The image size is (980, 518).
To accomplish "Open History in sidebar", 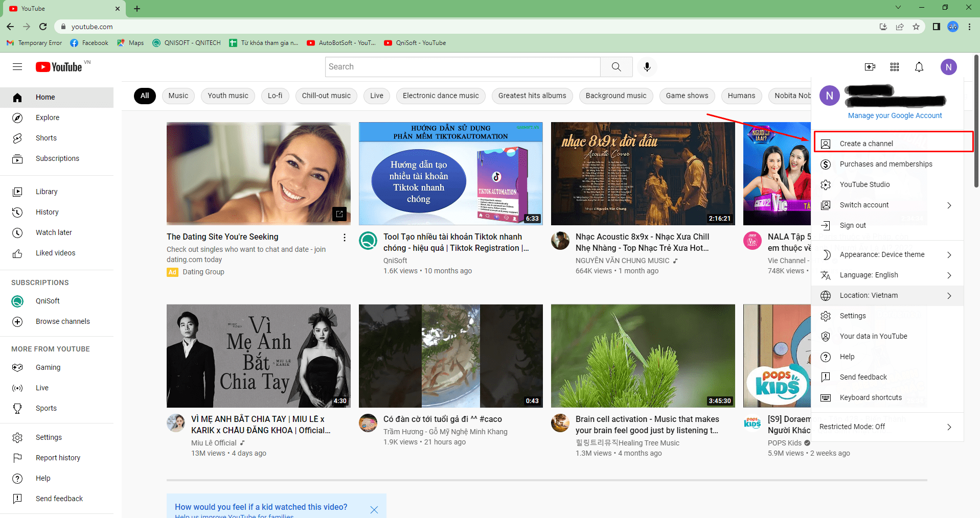I will point(57,212).
